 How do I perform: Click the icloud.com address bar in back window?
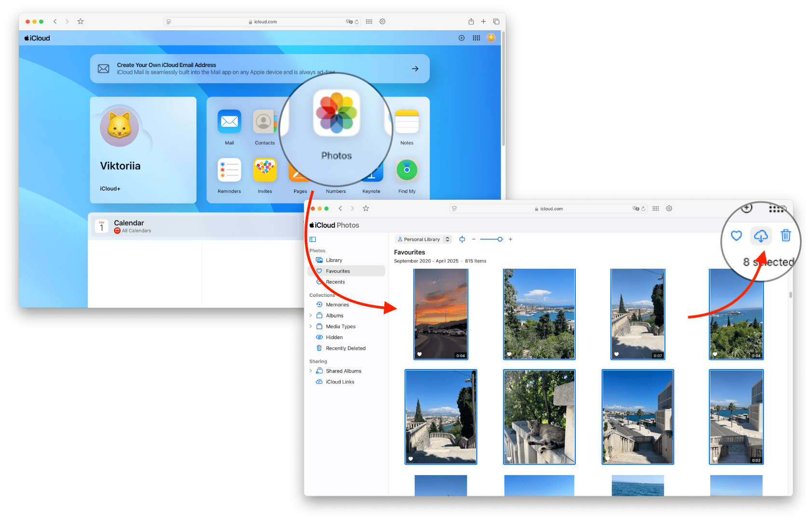tap(262, 22)
